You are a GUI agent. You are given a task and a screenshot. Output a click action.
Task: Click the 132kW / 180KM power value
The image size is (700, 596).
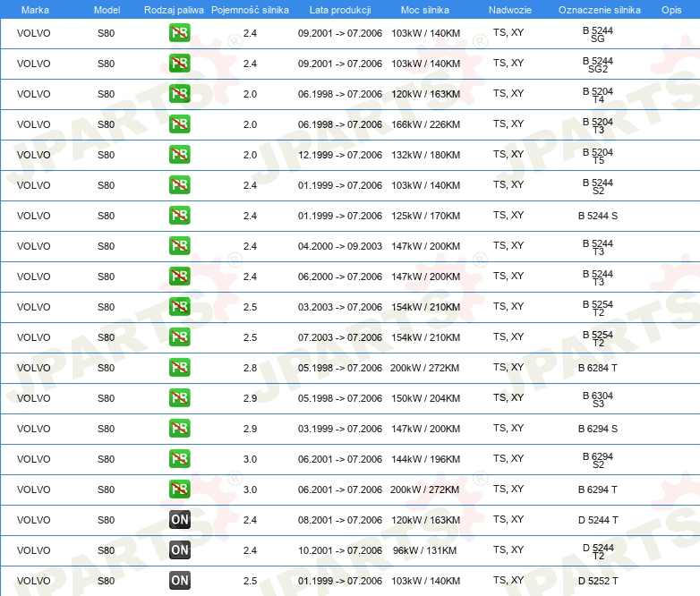point(425,155)
